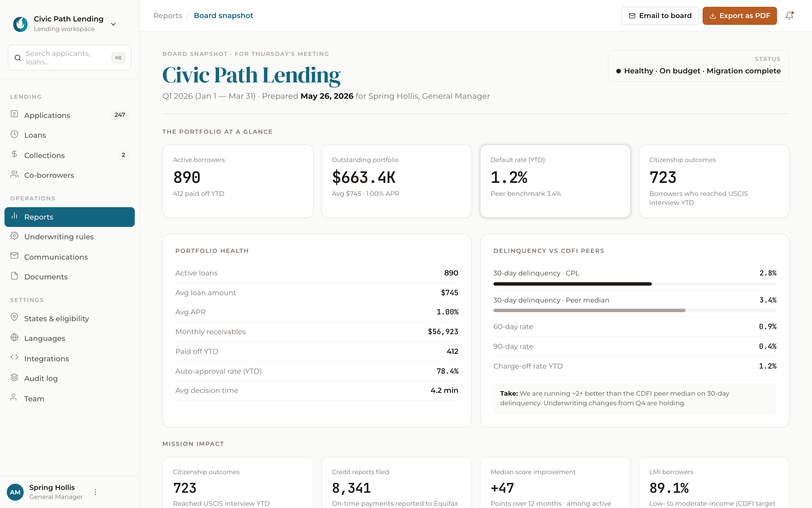
Task: Click the Underwriting rules gear icon
Action: coord(14,236)
